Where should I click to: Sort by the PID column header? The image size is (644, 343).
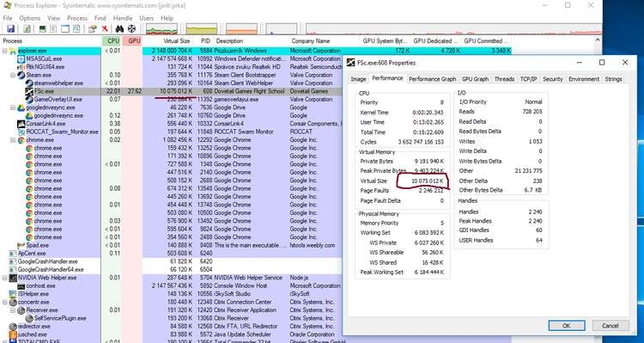(x=204, y=40)
